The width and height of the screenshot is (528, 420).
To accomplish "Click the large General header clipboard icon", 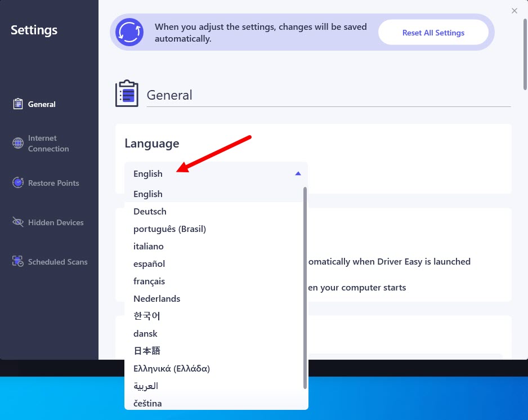I will (127, 93).
